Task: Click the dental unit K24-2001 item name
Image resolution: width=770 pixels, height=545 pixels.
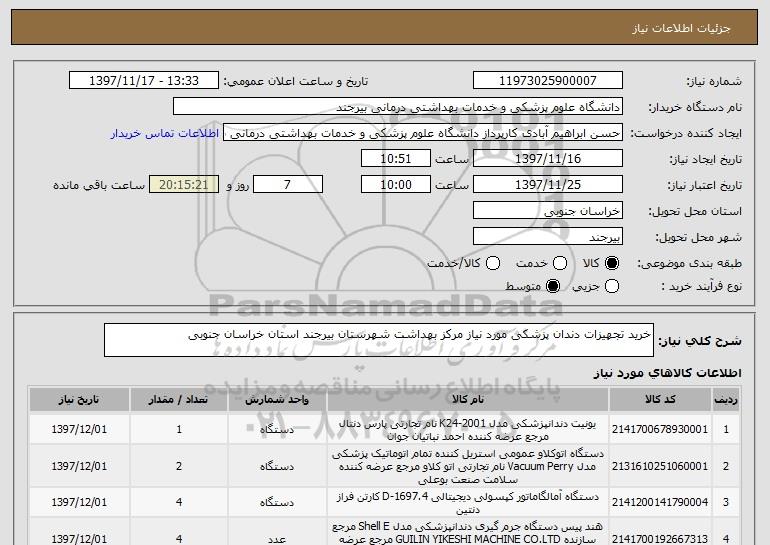Action: [x=468, y=430]
